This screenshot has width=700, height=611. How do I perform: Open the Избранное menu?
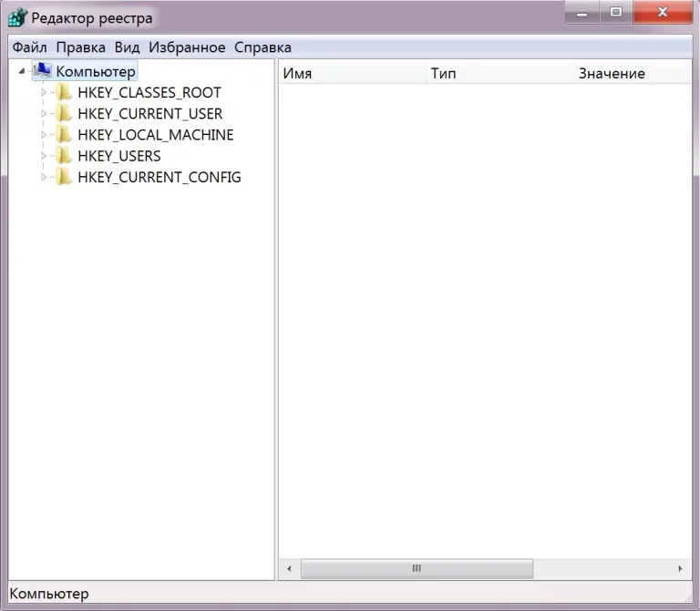pyautogui.click(x=187, y=47)
